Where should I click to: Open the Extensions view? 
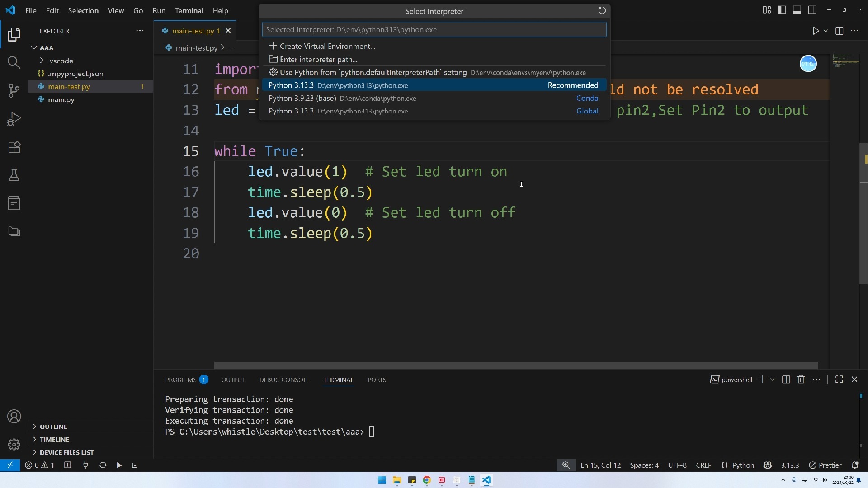(14, 147)
